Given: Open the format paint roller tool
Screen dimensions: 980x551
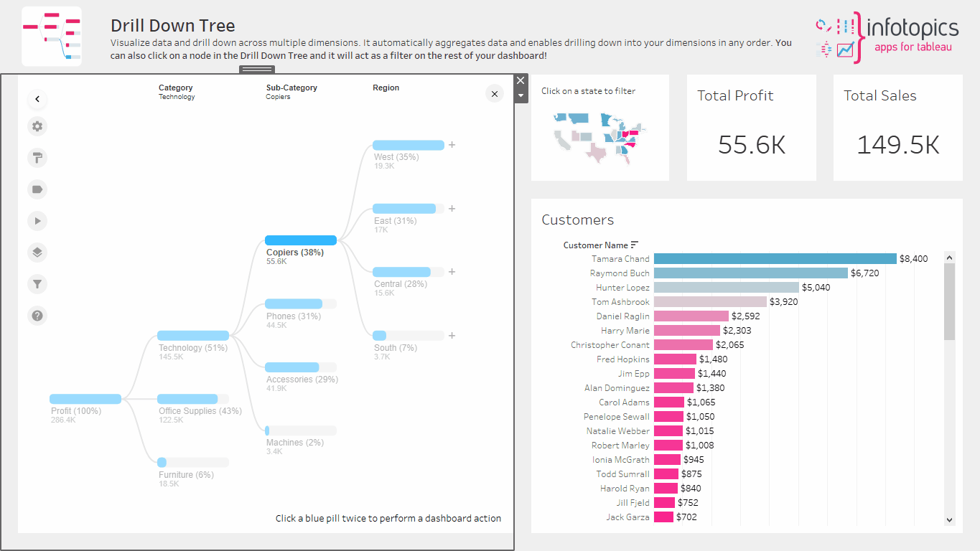Looking at the screenshot, I should click(x=37, y=157).
